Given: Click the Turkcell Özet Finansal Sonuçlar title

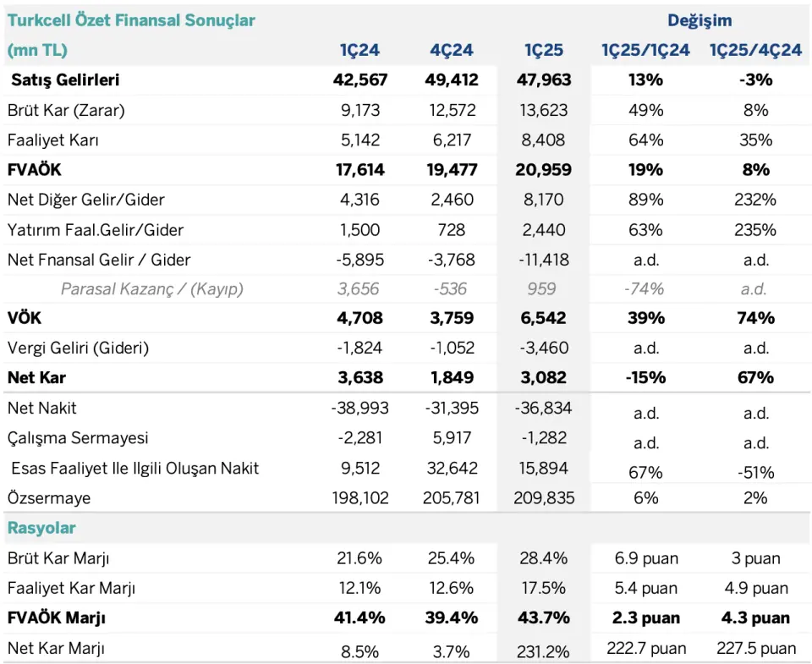Looking at the screenshot, I should 131,20.
